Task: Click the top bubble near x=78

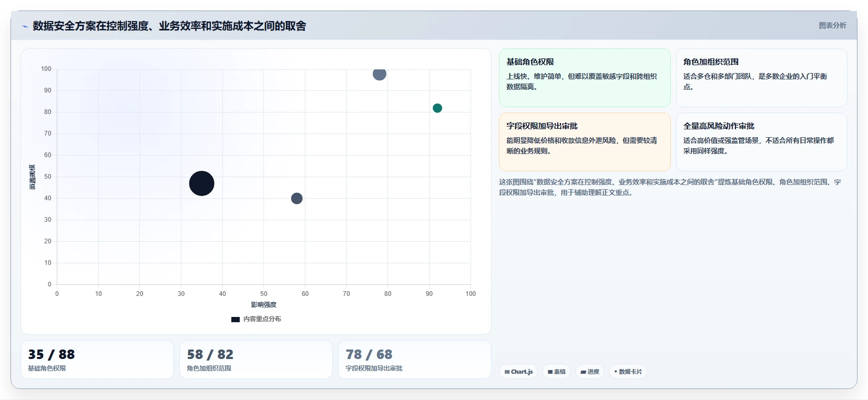Action: click(380, 74)
